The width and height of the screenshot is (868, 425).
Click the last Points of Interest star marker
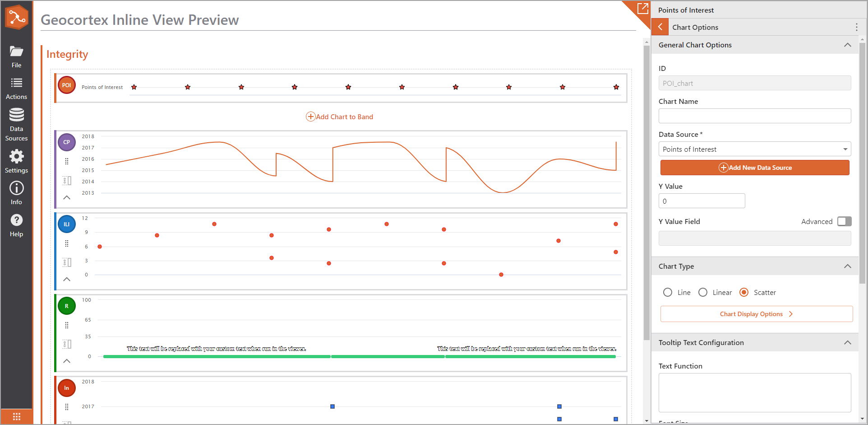coord(616,87)
